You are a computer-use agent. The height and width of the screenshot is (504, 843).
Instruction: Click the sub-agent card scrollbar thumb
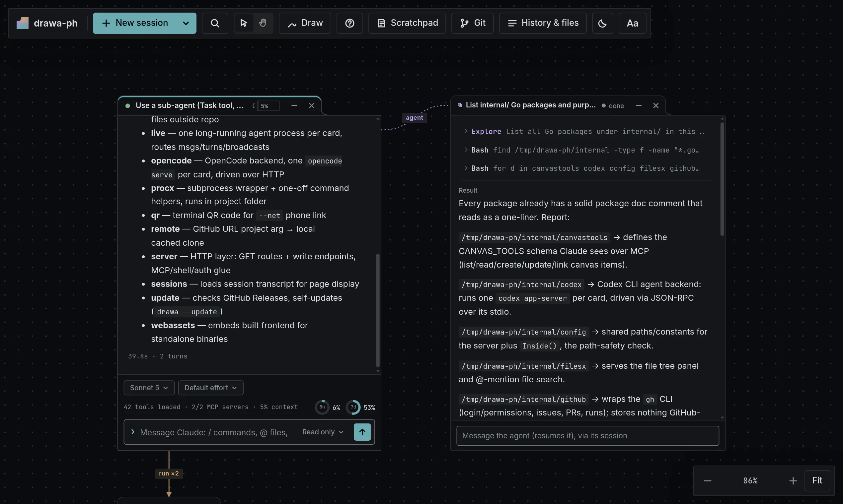pyautogui.click(x=378, y=310)
